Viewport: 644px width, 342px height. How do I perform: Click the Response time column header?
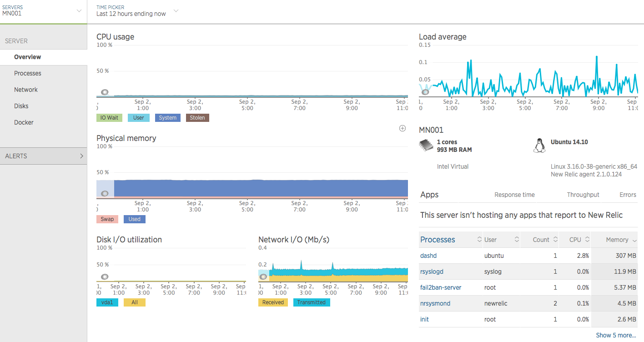tap(514, 195)
